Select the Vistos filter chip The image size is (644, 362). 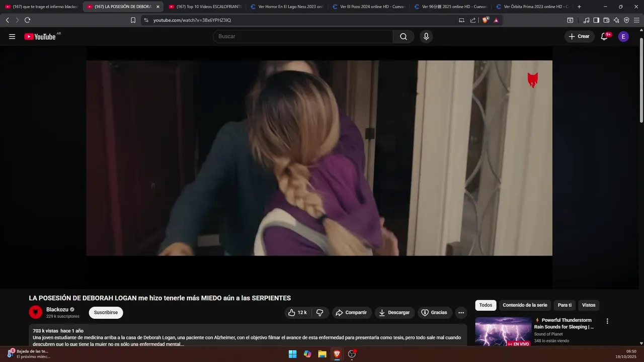tap(589, 305)
